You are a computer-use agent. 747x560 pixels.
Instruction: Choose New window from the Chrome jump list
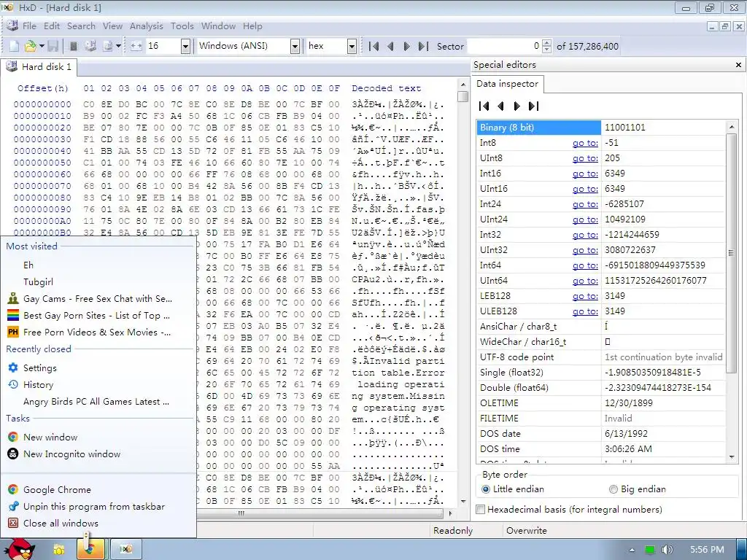click(x=99, y=437)
